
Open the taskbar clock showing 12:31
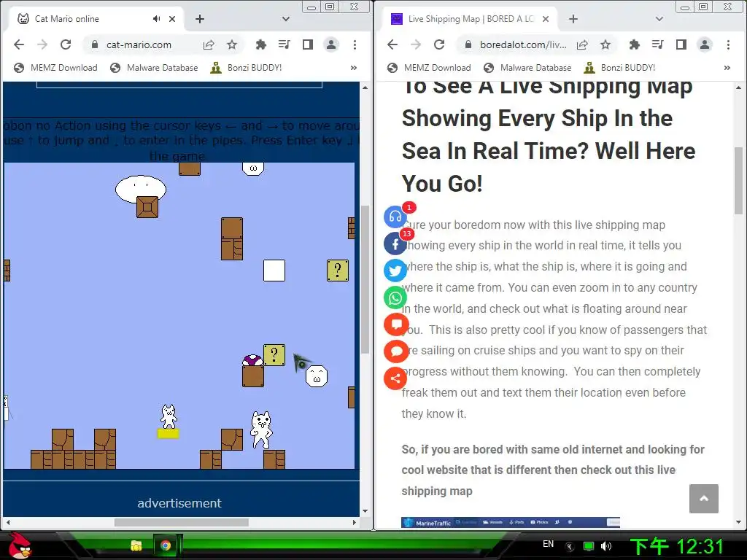coord(677,546)
